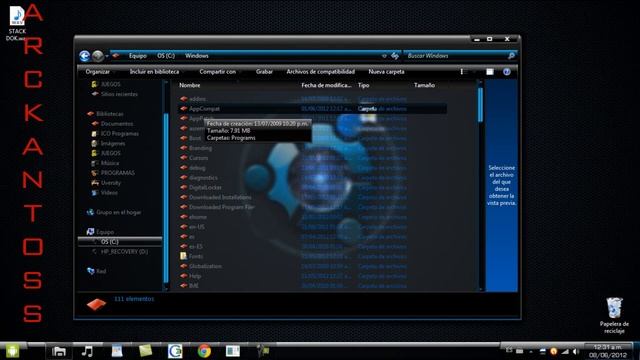The height and width of the screenshot is (360, 640).
Task: Open the address bar history dropdown
Action: coord(384,56)
